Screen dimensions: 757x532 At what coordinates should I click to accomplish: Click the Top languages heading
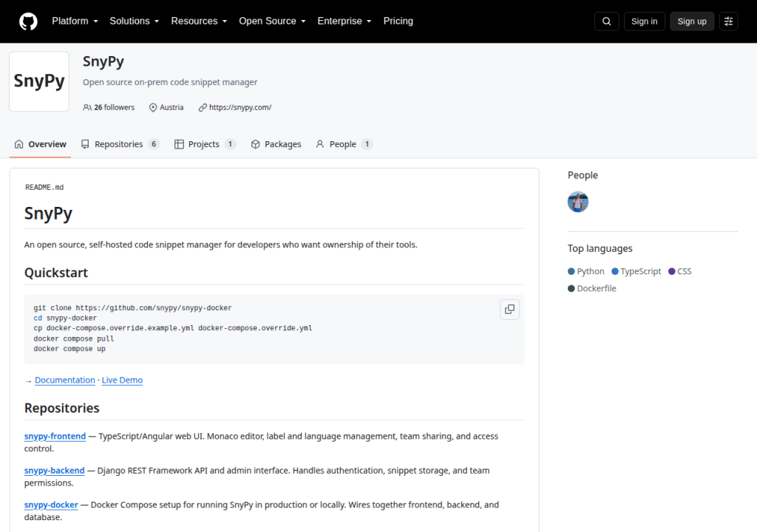[600, 248]
